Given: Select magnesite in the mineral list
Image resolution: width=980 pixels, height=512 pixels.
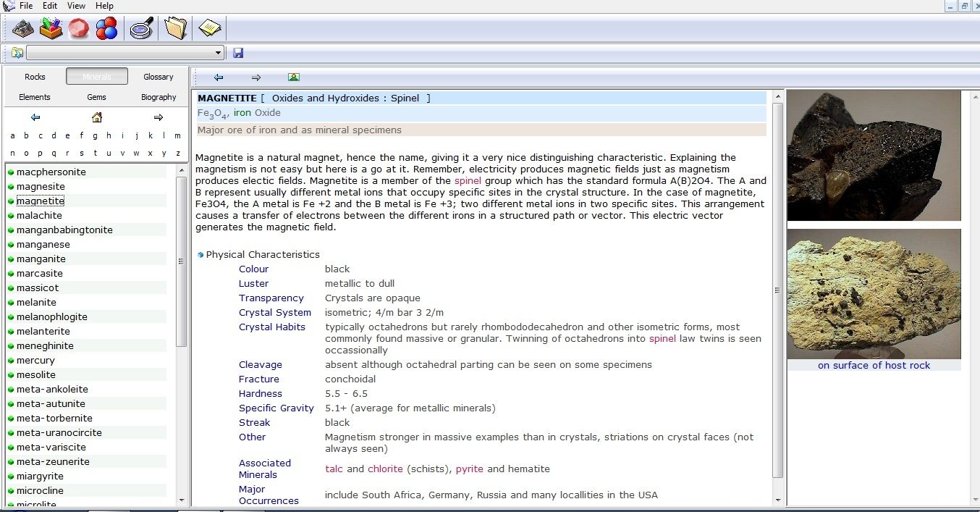Looking at the screenshot, I should (x=41, y=187).
